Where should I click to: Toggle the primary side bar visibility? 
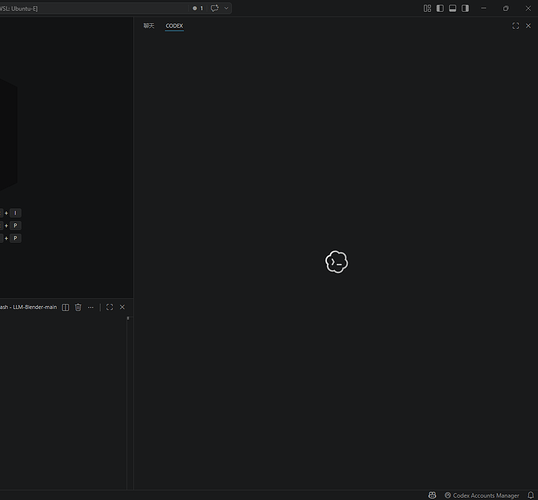click(440, 8)
